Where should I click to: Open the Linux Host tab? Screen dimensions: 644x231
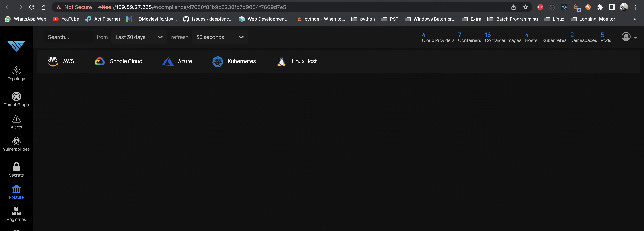tap(297, 61)
